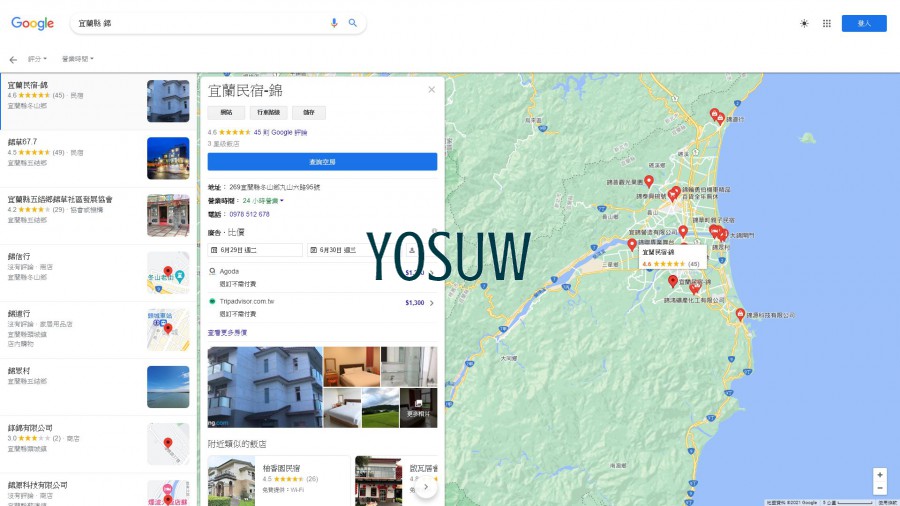Viewport: 900px width, 506px height.
Task: Click the blue check availability button
Action: coord(322,162)
